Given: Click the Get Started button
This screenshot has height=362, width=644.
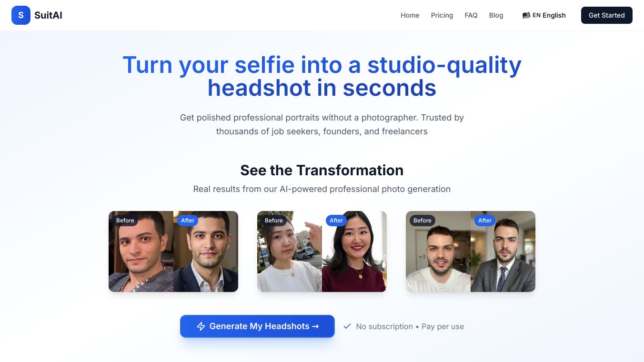Looking at the screenshot, I should point(607,15).
